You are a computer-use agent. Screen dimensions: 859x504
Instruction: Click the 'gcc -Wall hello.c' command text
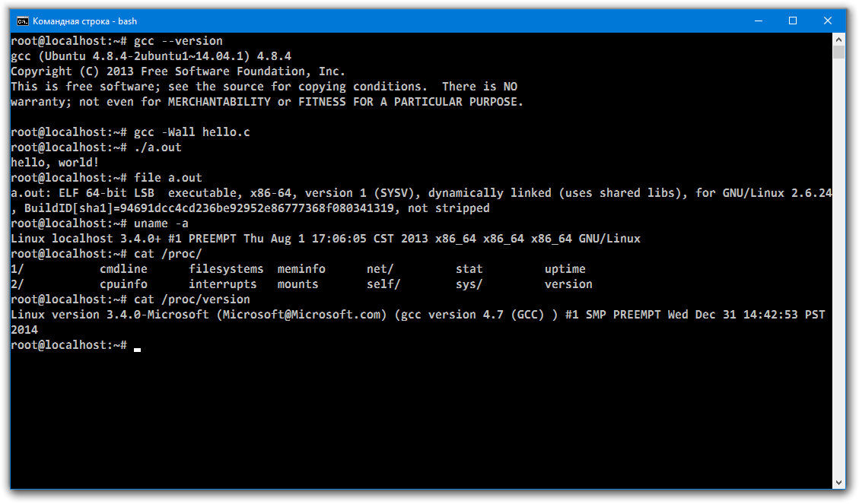[192, 132]
